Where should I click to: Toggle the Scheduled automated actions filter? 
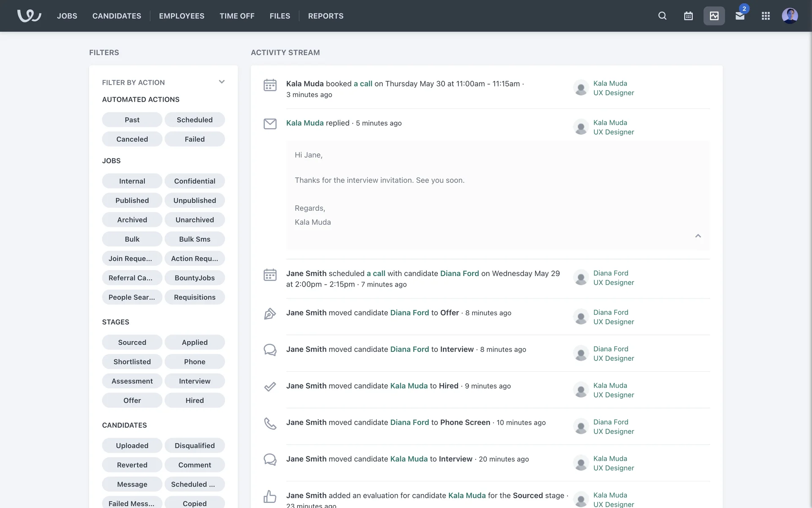pyautogui.click(x=195, y=120)
